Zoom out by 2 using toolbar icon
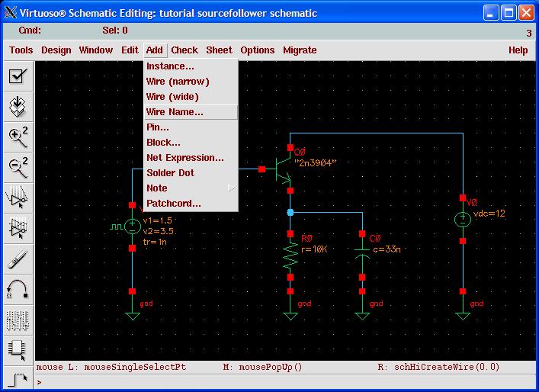This screenshot has height=392, width=539. coord(18,167)
